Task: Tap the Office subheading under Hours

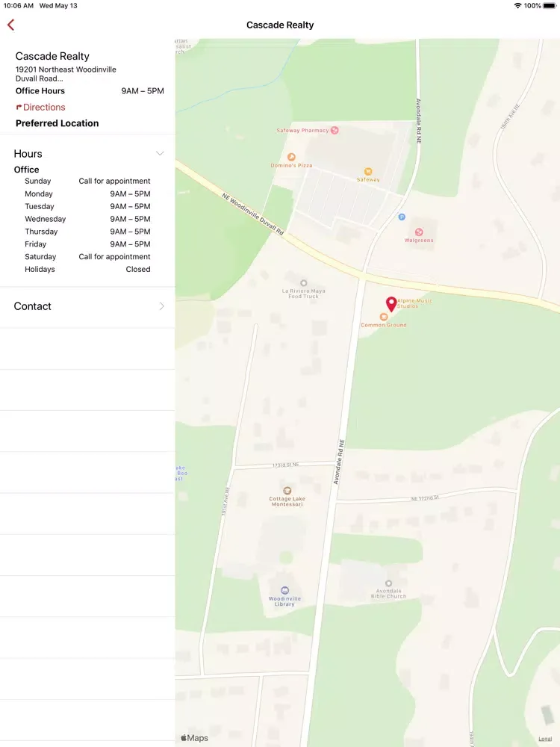Action: (x=27, y=170)
